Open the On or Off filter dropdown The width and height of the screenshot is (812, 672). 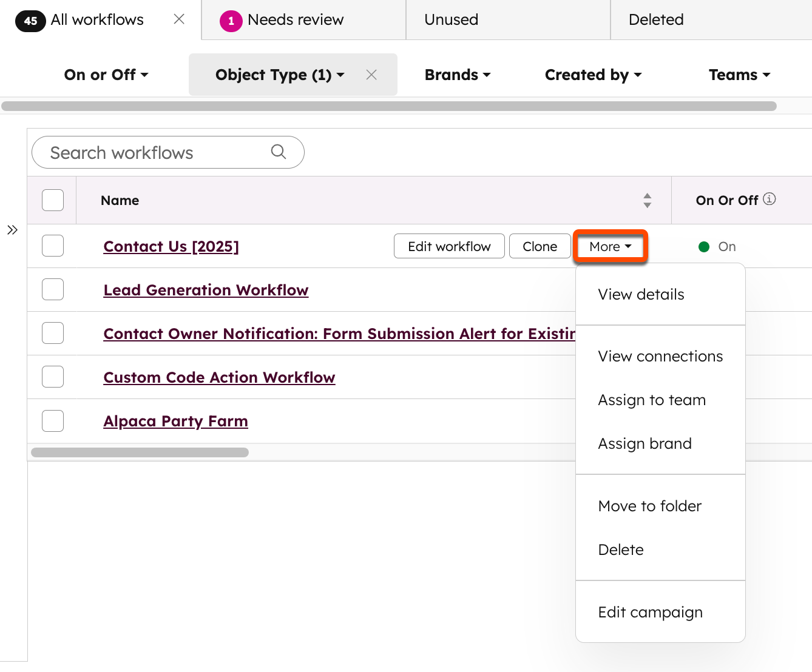tap(106, 75)
